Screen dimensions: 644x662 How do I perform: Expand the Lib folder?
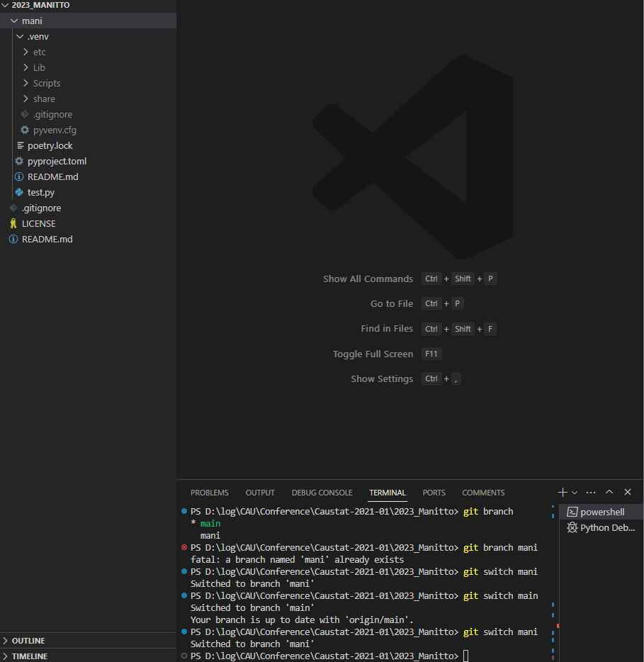(26, 67)
